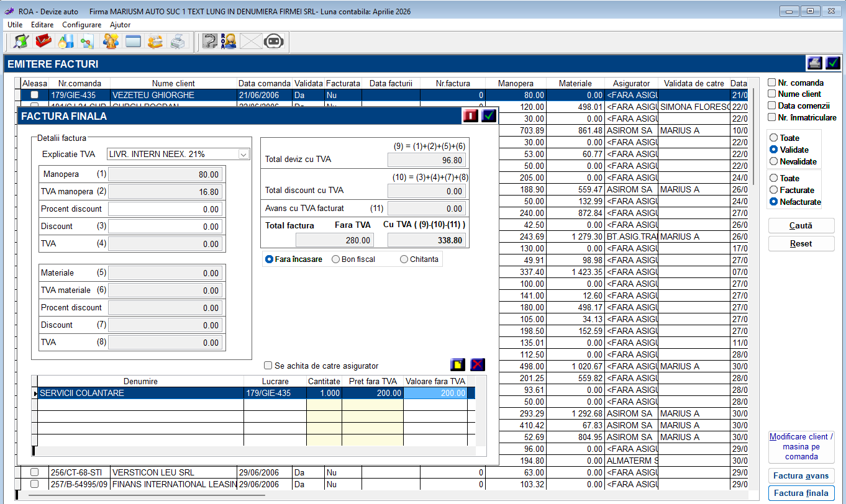
Task: Click the Procent discount field under Manopera
Action: click(x=165, y=209)
